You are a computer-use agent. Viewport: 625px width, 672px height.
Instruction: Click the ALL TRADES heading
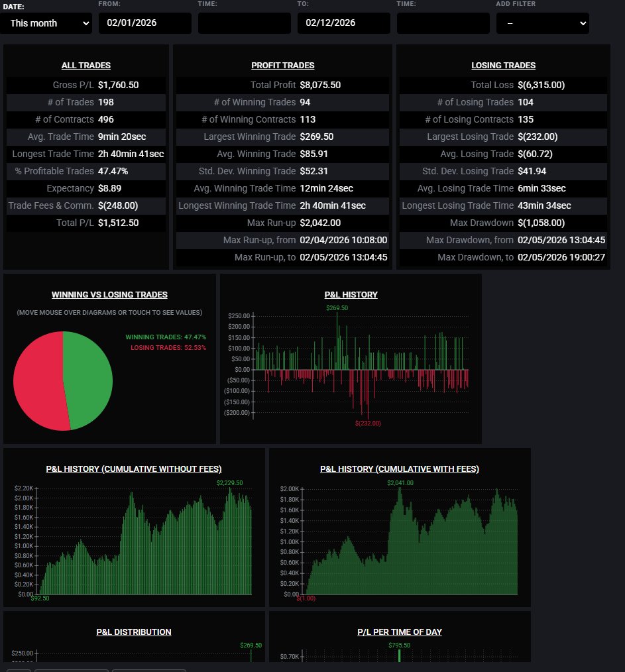point(85,65)
